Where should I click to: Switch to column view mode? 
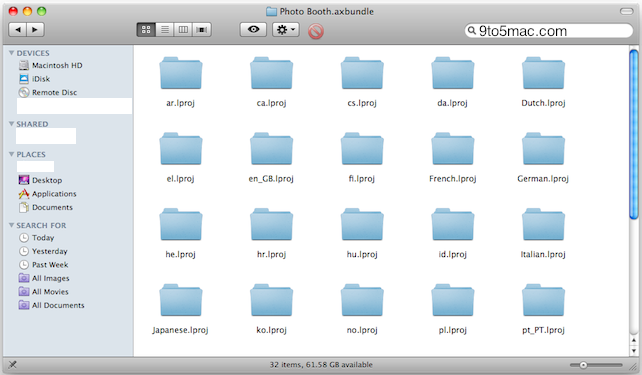(x=183, y=29)
